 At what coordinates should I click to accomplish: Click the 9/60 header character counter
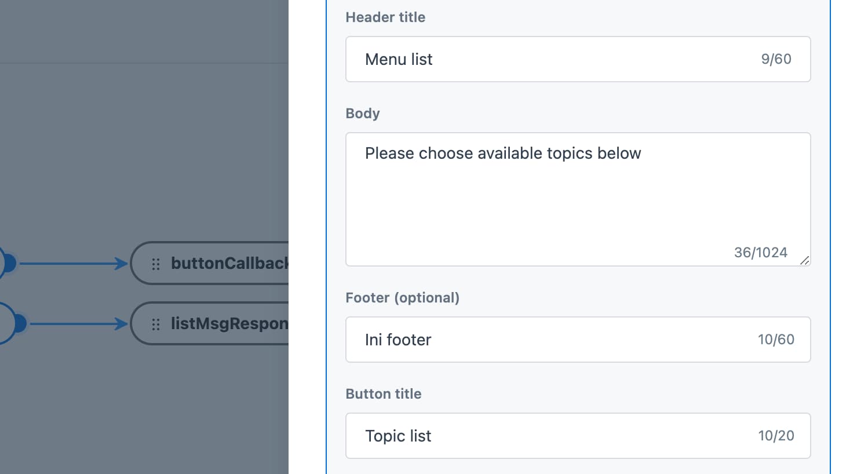[x=776, y=59]
